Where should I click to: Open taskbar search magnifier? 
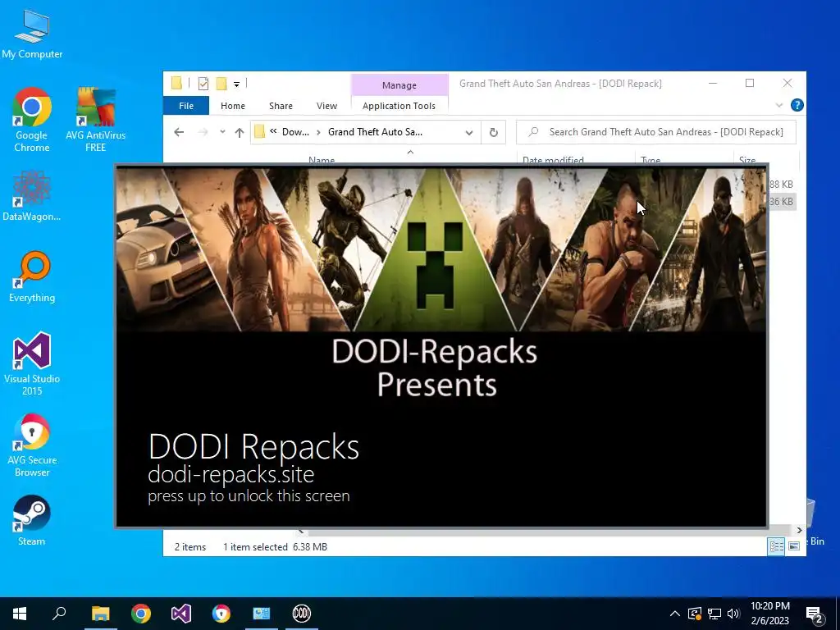point(59,614)
